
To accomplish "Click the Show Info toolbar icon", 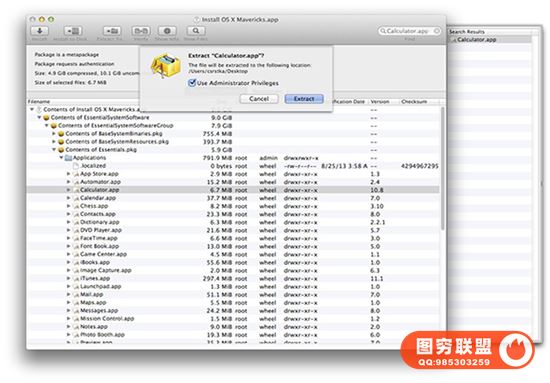I will coord(167,31).
